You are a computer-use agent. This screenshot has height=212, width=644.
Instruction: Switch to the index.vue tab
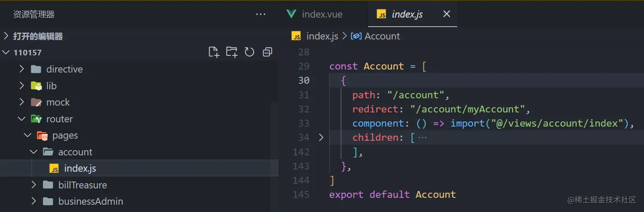tap(321, 14)
